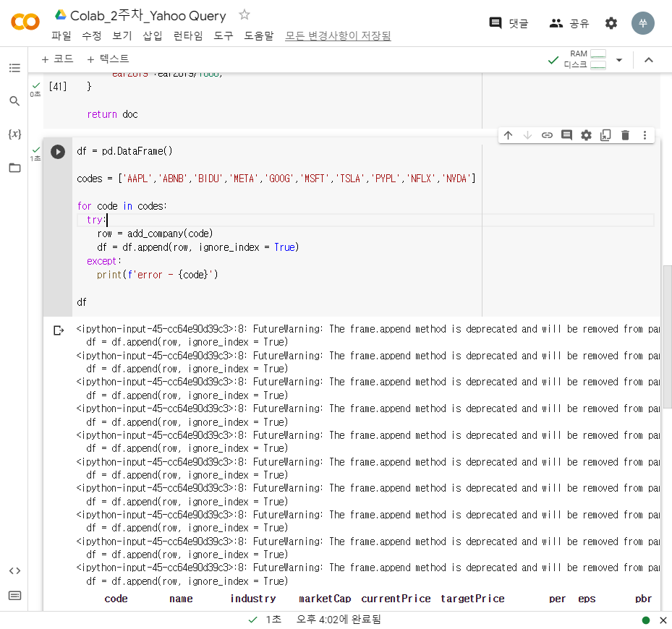
Task: Move cell down with the down arrow icon
Action: pos(527,135)
